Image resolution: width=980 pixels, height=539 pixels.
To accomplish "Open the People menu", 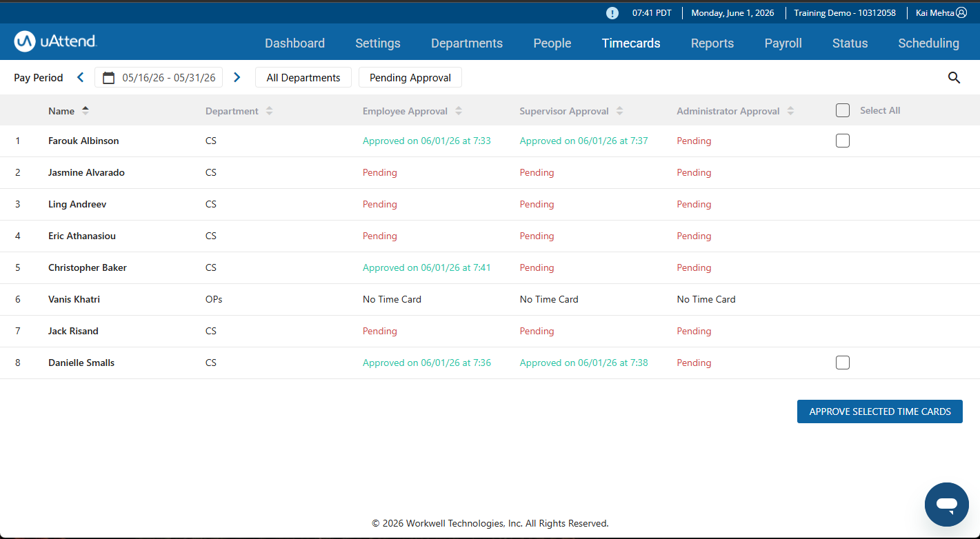I will tap(552, 43).
